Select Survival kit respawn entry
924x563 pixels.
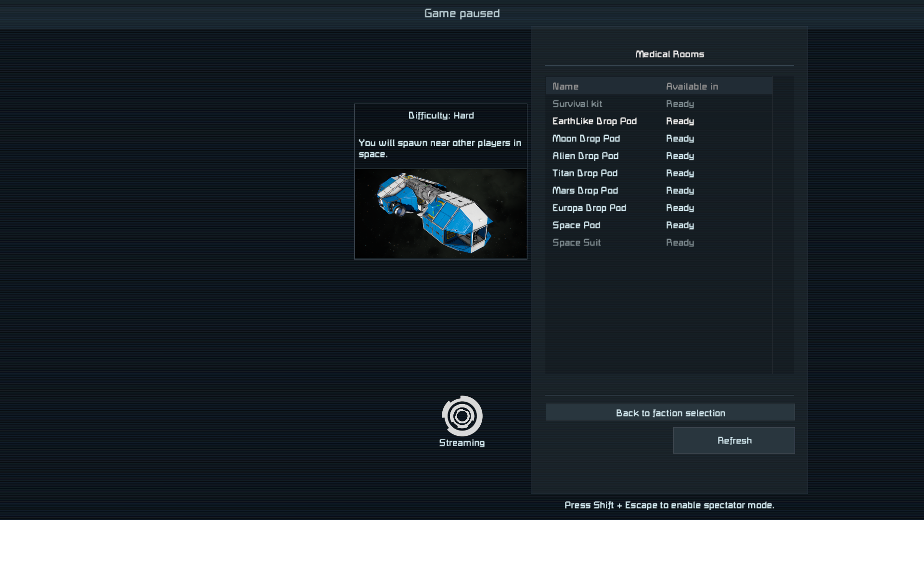(x=577, y=104)
